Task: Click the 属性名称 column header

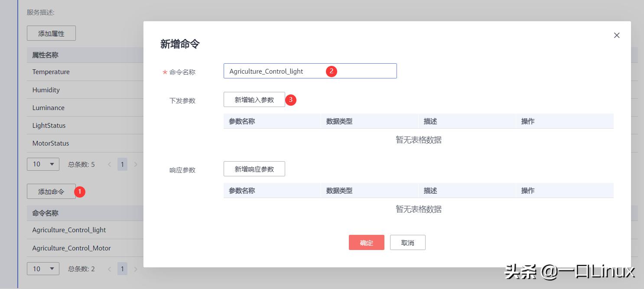Action: pos(46,55)
